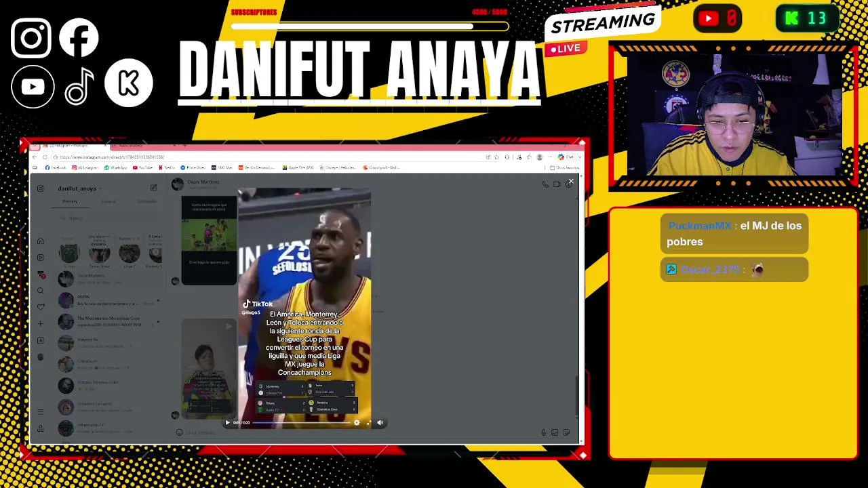868x488 pixels.
Task: Click the add photo icon in composer
Action: point(555,432)
